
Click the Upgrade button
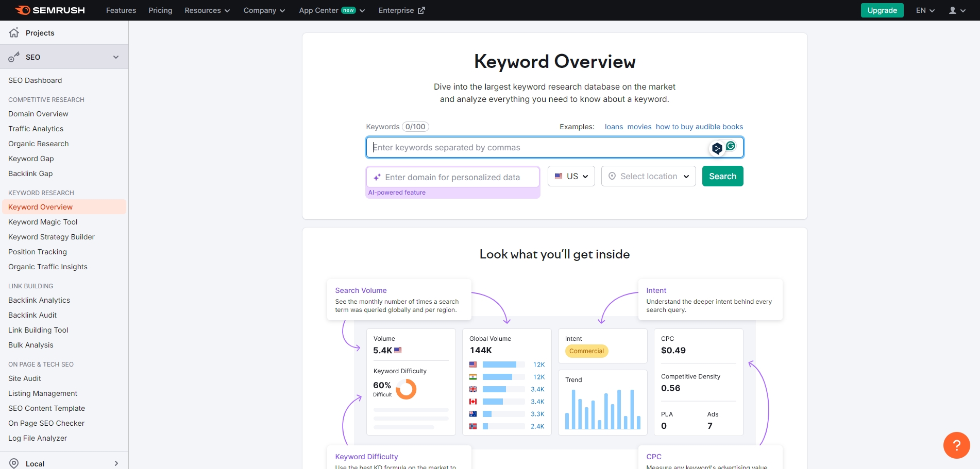(x=882, y=10)
